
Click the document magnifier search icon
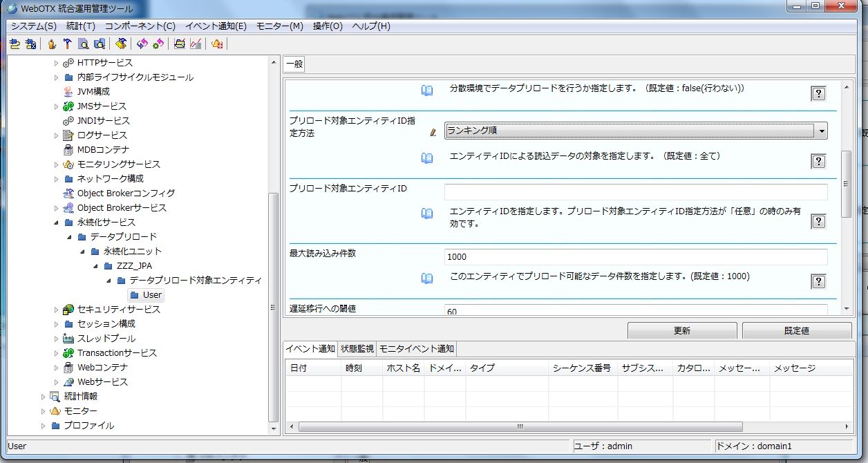pyautogui.click(x=83, y=44)
